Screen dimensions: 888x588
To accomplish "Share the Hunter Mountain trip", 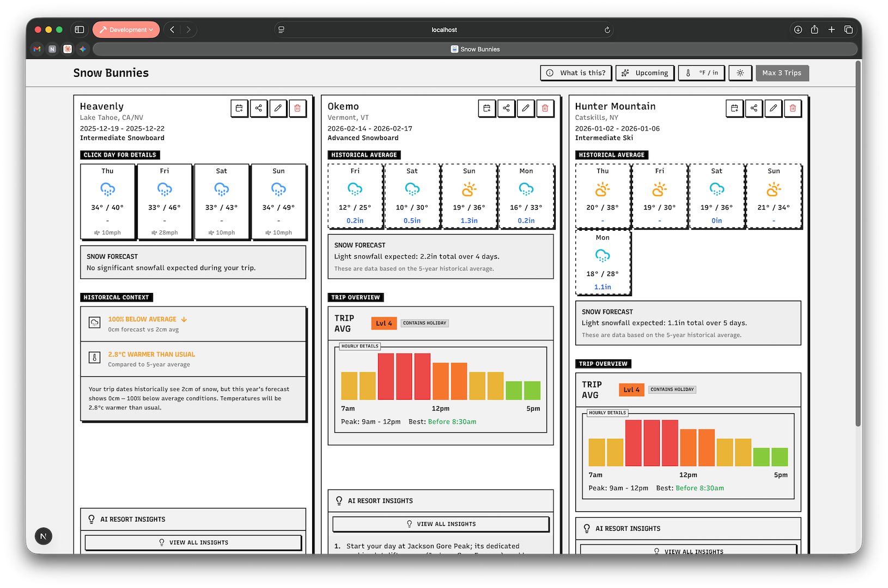I will click(x=753, y=108).
